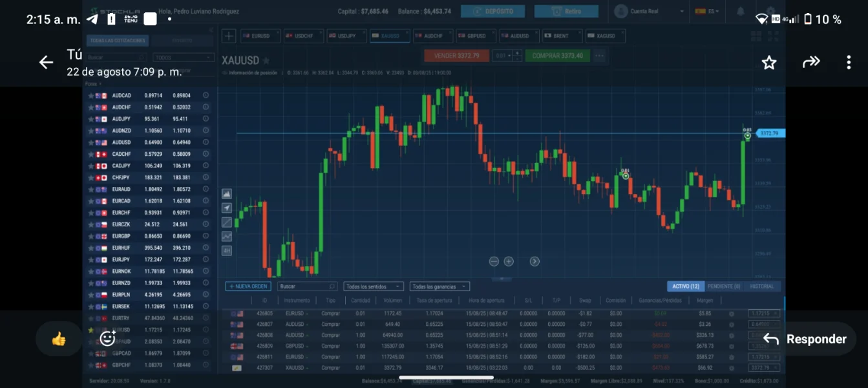Forward the image using the arrow icon

[x=811, y=62]
